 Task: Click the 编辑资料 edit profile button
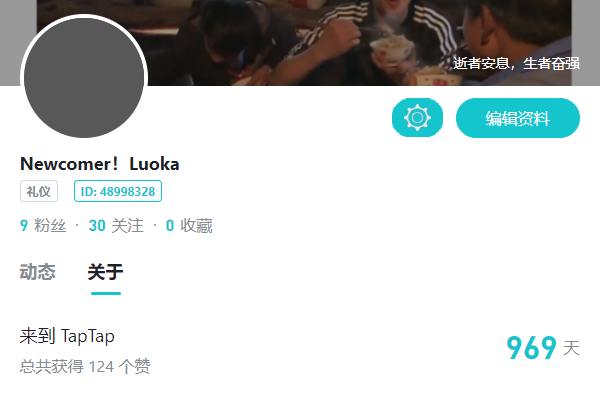[x=518, y=118]
